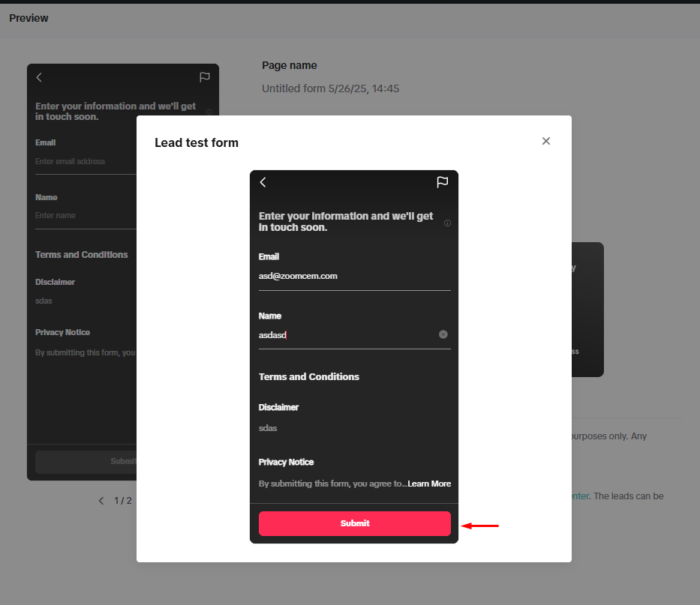Click the dark preview card behind the modal
Viewport: 700px width, 605px height.
coord(587,309)
